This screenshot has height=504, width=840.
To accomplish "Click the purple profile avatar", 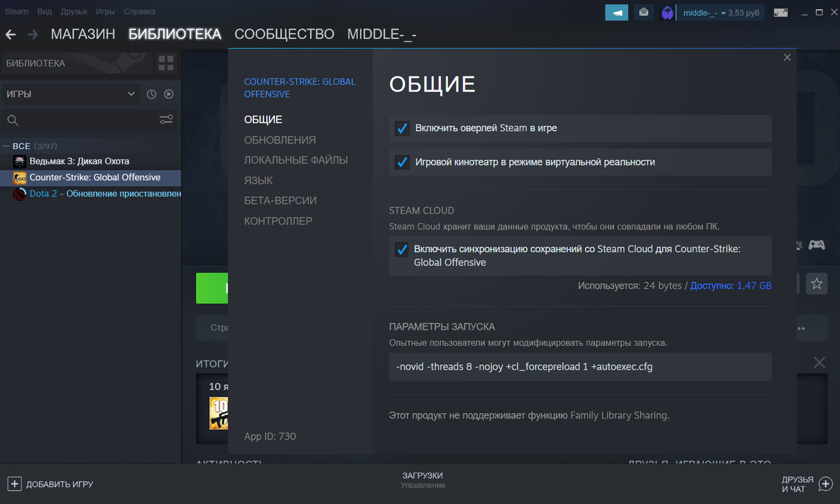I will click(667, 13).
